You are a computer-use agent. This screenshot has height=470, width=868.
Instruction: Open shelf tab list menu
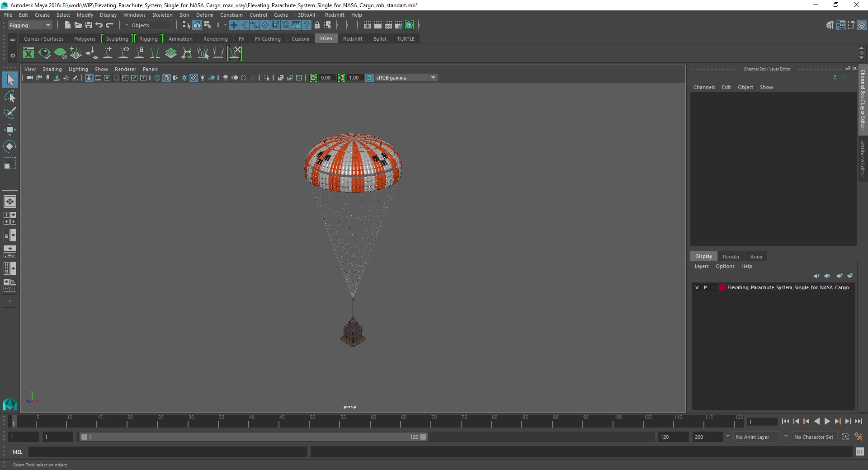pyautogui.click(x=13, y=39)
